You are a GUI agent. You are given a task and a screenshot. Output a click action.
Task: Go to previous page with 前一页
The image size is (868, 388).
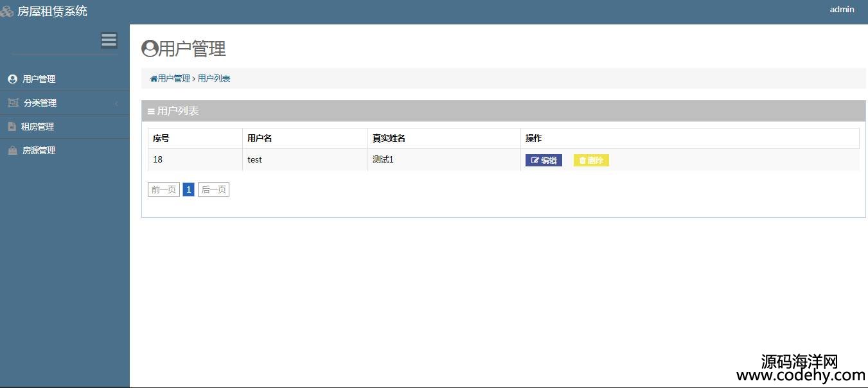point(164,190)
